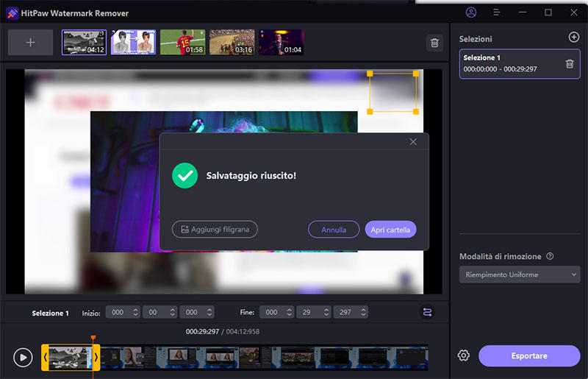The height and width of the screenshot is (379, 588).
Task: Play the video with the play button
Action: coord(23,357)
